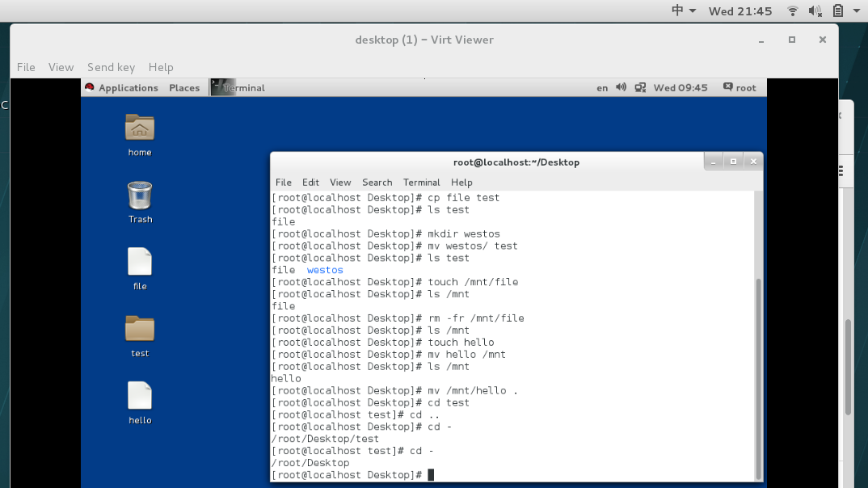Click the 'mkdir westos' command line

pyautogui.click(x=386, y=233)
